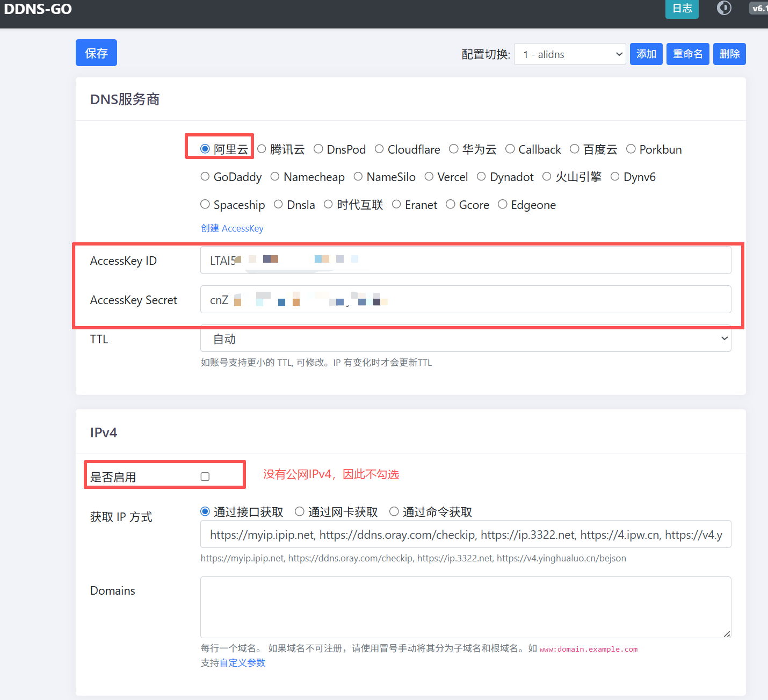Open the 创建 AccessKey link
Viewport: 768px width, 700px height.
[x=232, y=228]
